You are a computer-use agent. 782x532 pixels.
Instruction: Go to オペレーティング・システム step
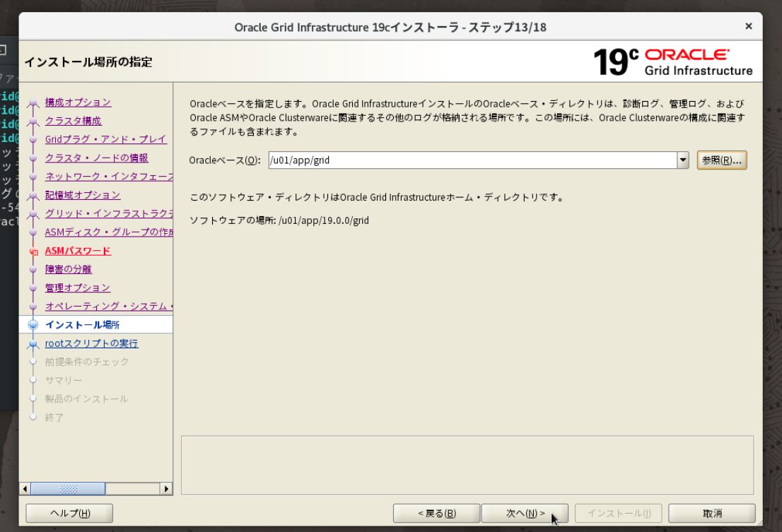coord(109,306)
